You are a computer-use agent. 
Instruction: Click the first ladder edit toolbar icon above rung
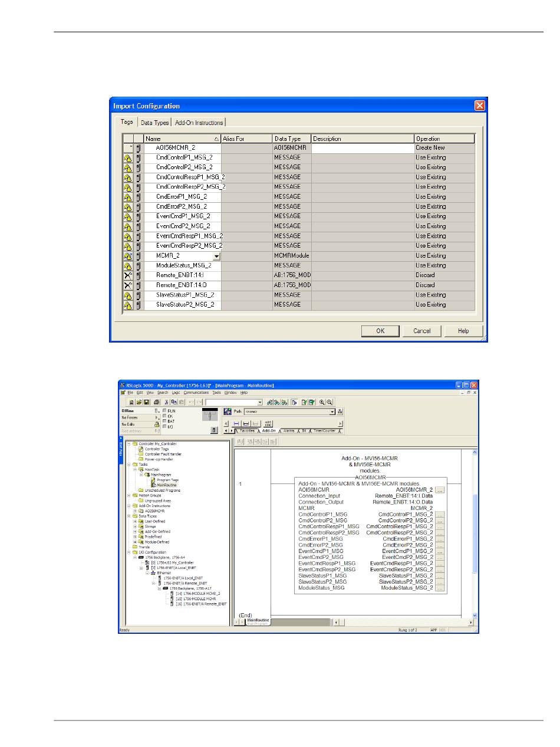pyautogui.click(x=240, y=441)
